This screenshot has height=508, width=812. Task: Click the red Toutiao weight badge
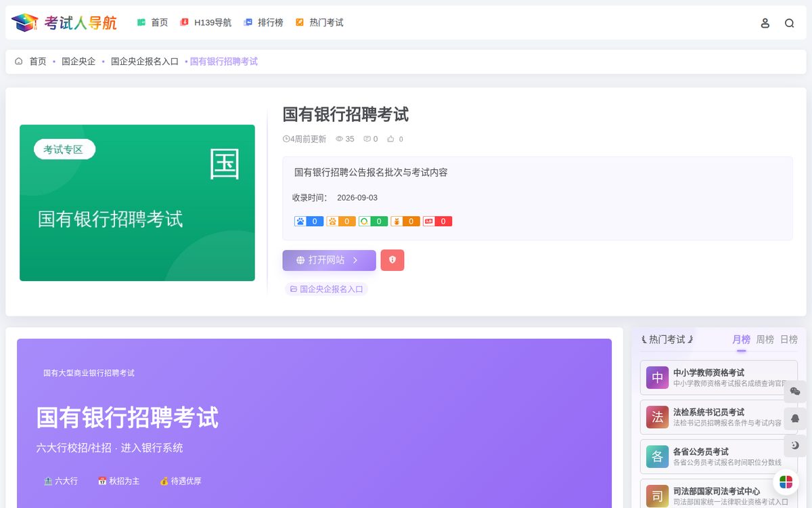[437, 221]
